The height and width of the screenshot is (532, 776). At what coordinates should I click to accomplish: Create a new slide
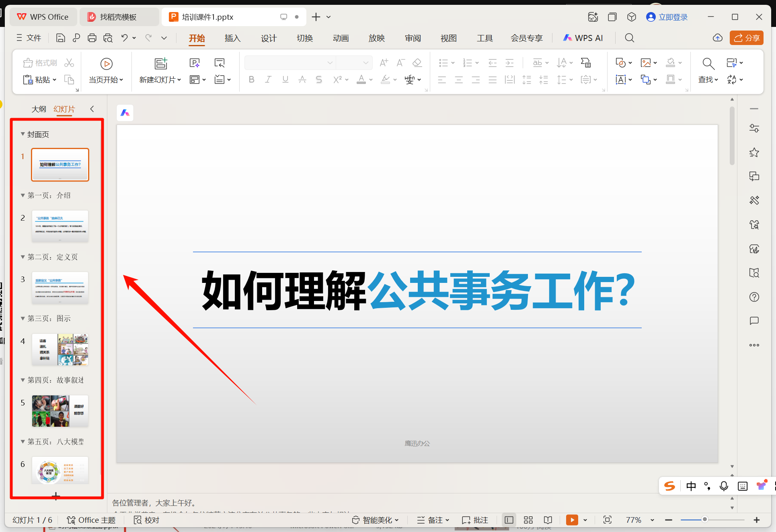pyautogui.click(x=160, y=68)
